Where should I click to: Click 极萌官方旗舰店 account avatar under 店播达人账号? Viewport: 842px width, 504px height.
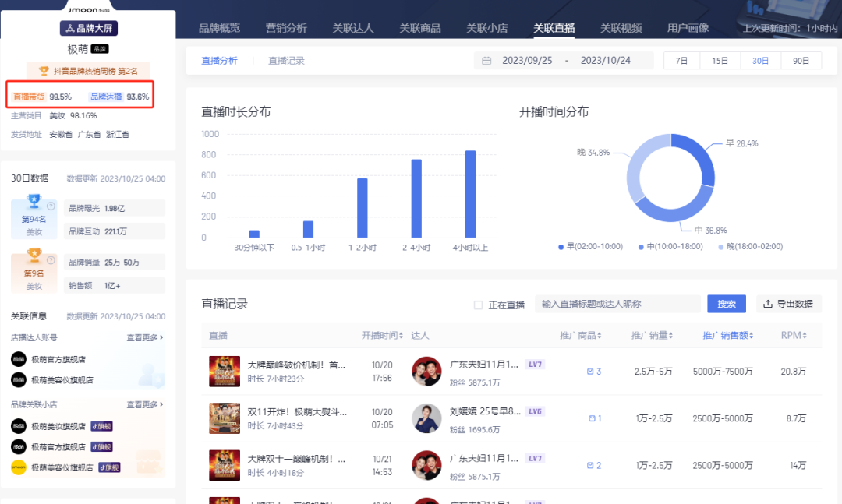[x=19, y=359]
